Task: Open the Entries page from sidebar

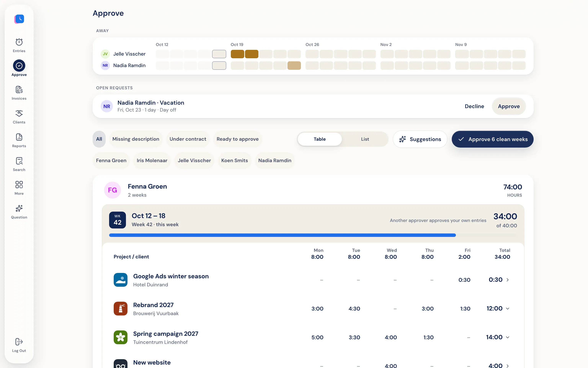Action: pos(19,45)
